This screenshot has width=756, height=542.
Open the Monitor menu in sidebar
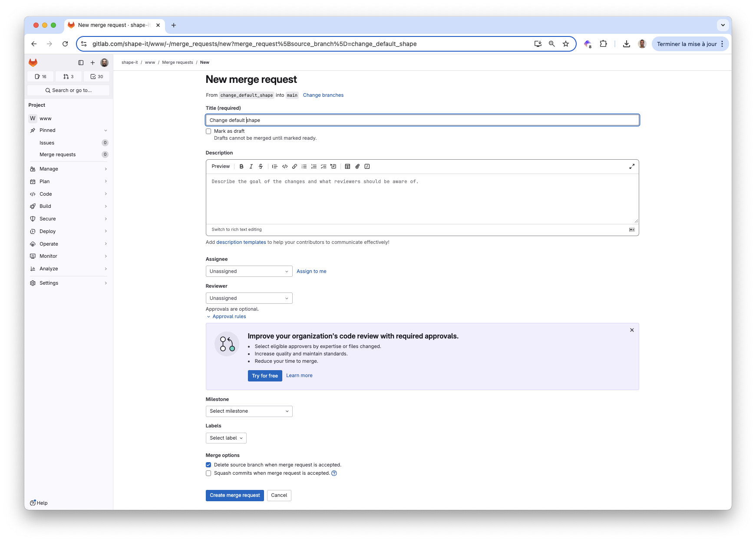click(x=69, y=256)
